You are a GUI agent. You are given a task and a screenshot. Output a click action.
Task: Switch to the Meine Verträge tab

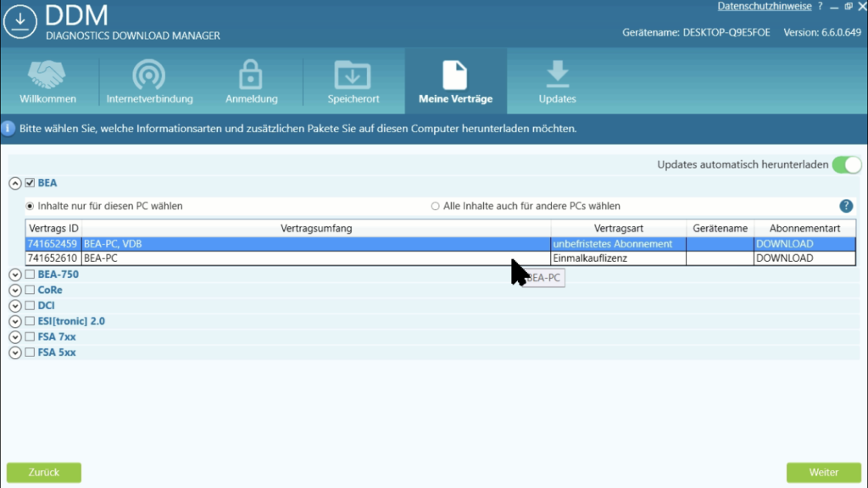pyautogui.click(x=455, y=82)
